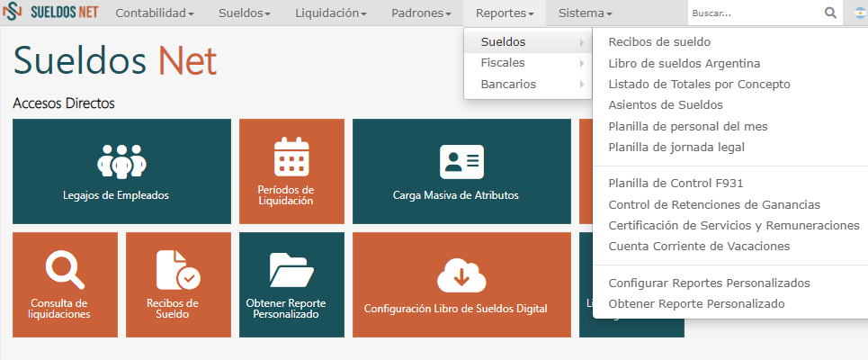868x360 pixels.
Task: Select Libro de sueldos Argentina
Action: coord(685,64)
